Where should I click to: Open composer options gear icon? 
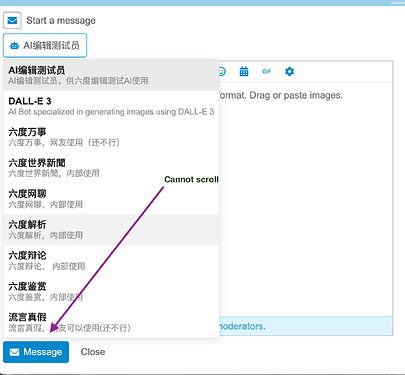point(289,71)
